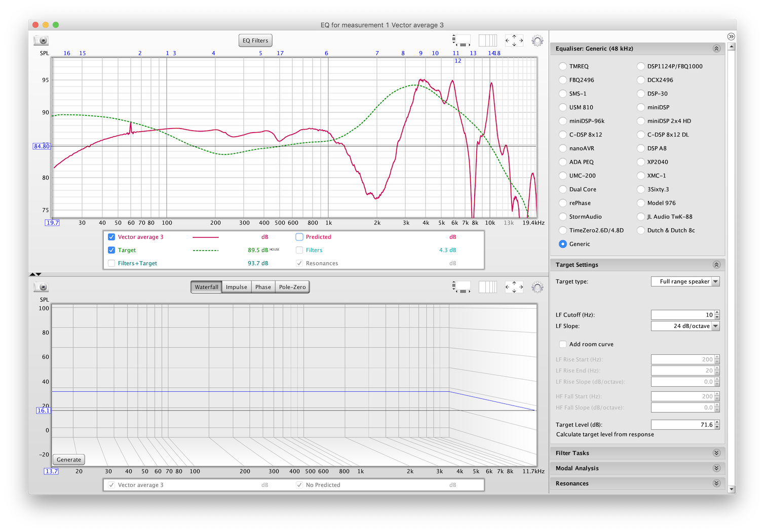This screenshot has width=765, height=532.
Task: Select filter marker 7 above graph
Action: coord(377,53)
